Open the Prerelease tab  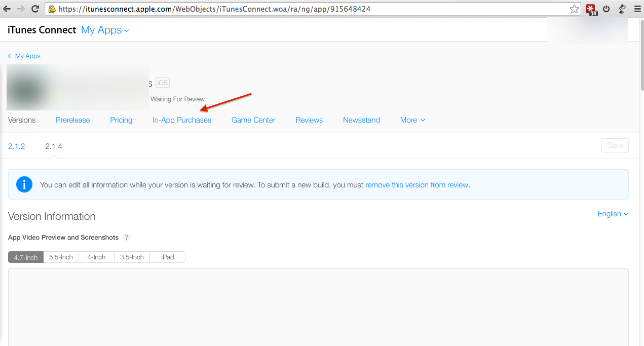point(73,120)
